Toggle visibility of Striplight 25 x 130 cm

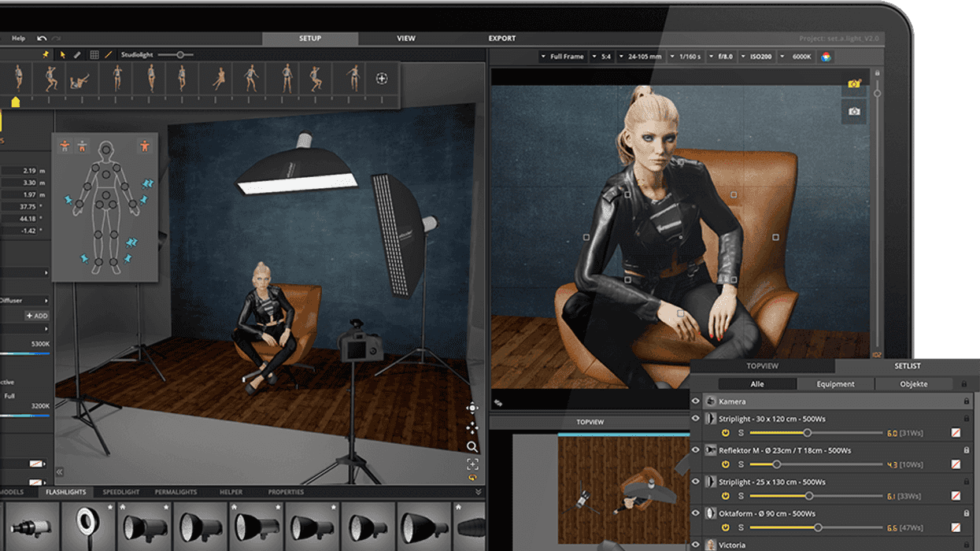[x=696, y=482]
